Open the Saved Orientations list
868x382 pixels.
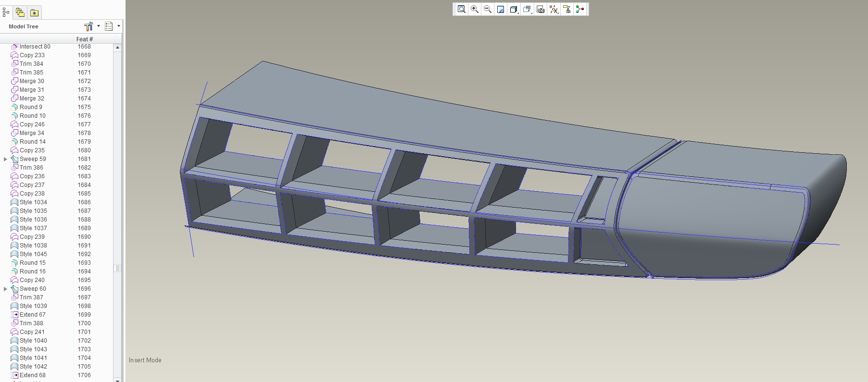pyautogui.click(x=527, y=9)
